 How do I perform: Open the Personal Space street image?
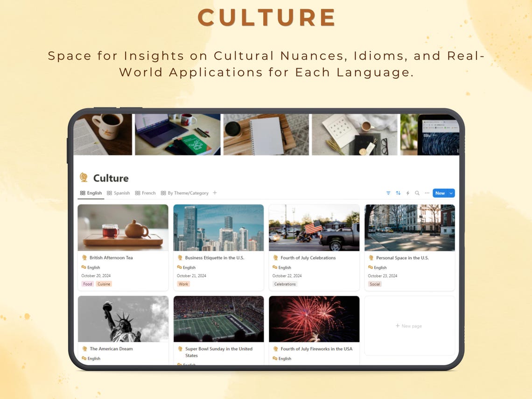coord(410,228)
